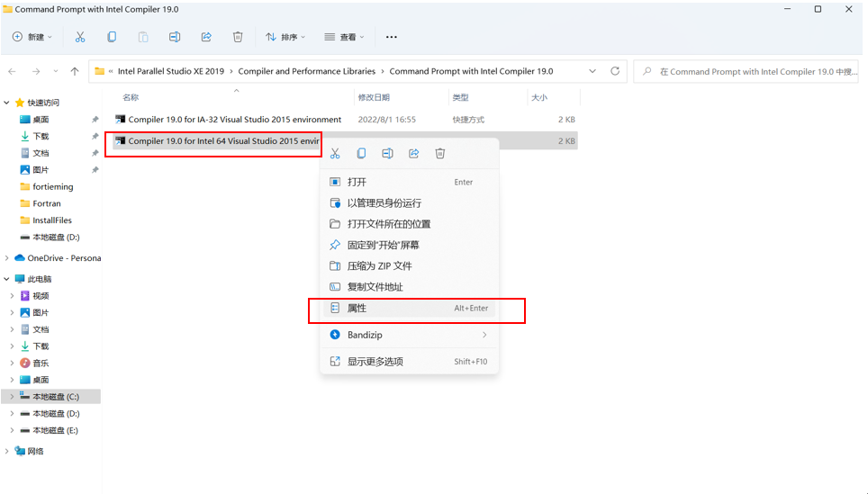Open the Bandizip submenu
The width and height of the screenshot is (868, 494).
coord(410,335)
